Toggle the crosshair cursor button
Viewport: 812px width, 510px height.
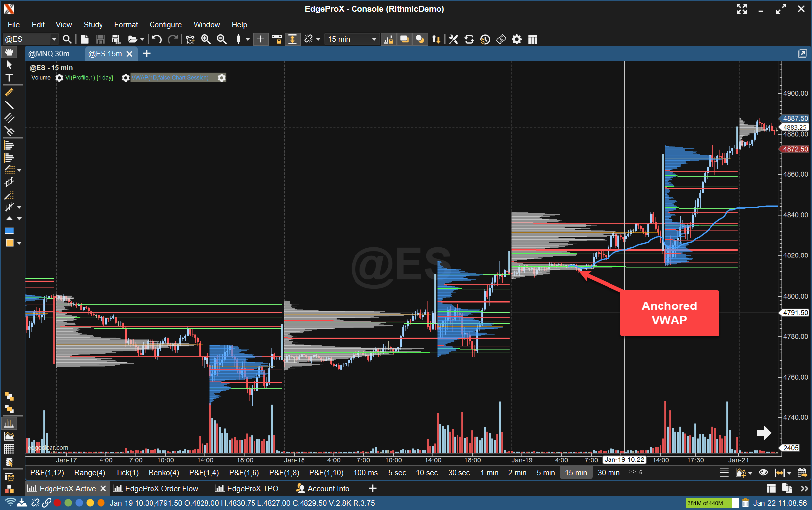tap(260, 39)
